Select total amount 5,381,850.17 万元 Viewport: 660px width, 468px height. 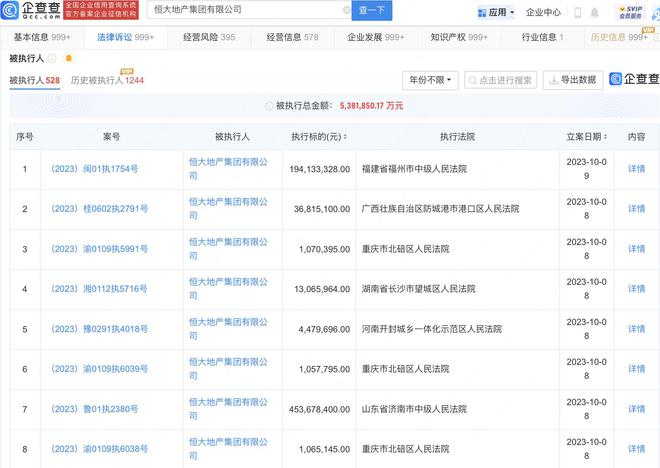(x=371, y=106)
